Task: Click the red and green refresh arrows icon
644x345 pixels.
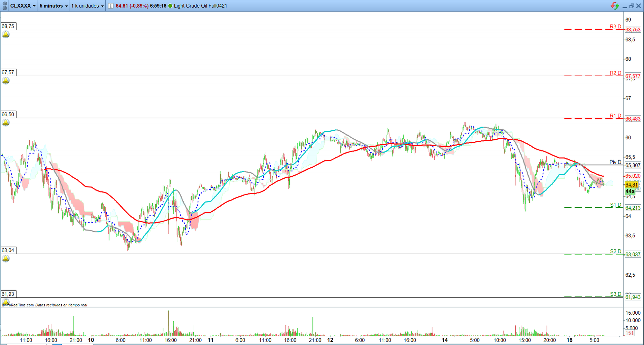Action: point(615,6)
